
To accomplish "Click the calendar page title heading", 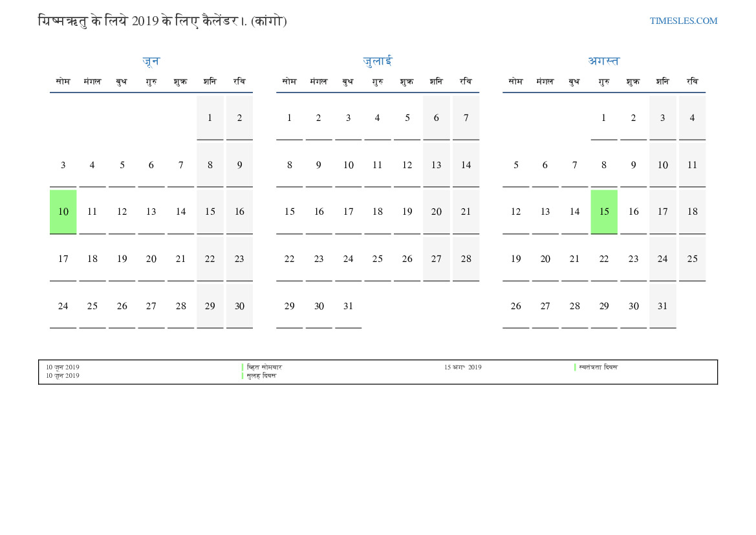I will [162, 21].
